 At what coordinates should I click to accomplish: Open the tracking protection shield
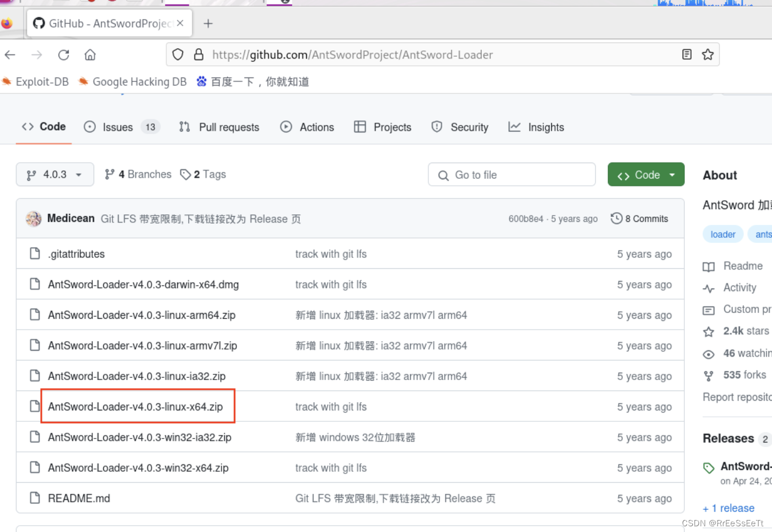pyautogui.click(x=177, y=54)
